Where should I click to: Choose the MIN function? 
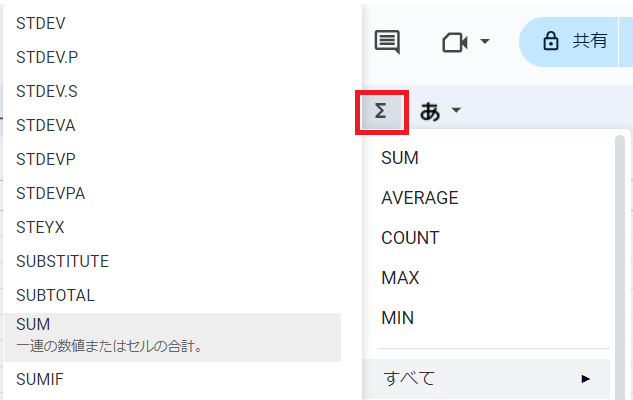click(397, 318)
